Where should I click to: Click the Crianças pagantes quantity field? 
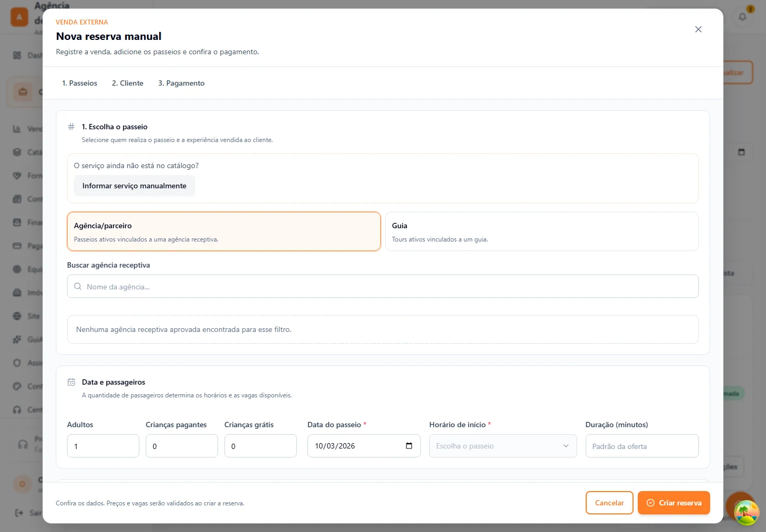coord(182,446)
